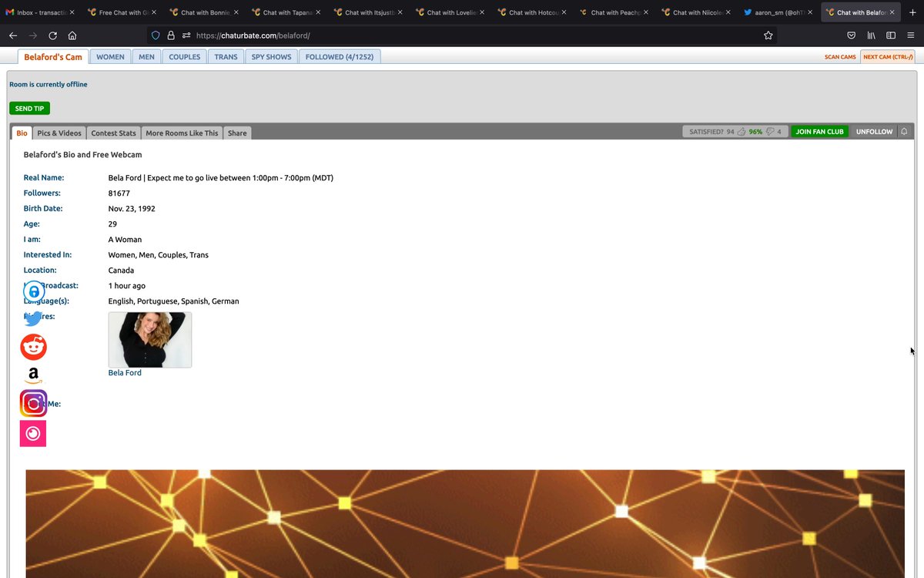This screenshot has width=924, height=578.
Task: Open the Bela Ford picture caption link
Action: point(125,373)
